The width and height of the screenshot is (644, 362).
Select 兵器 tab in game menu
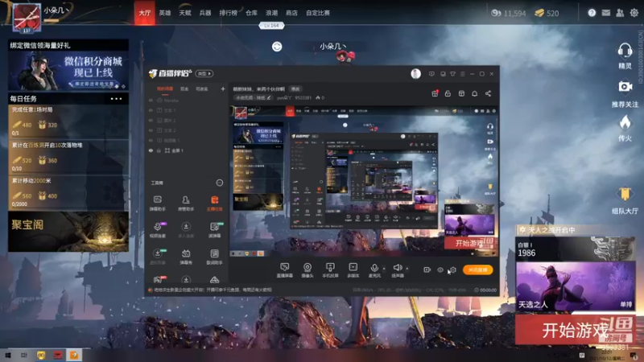(x=205, y=13)
